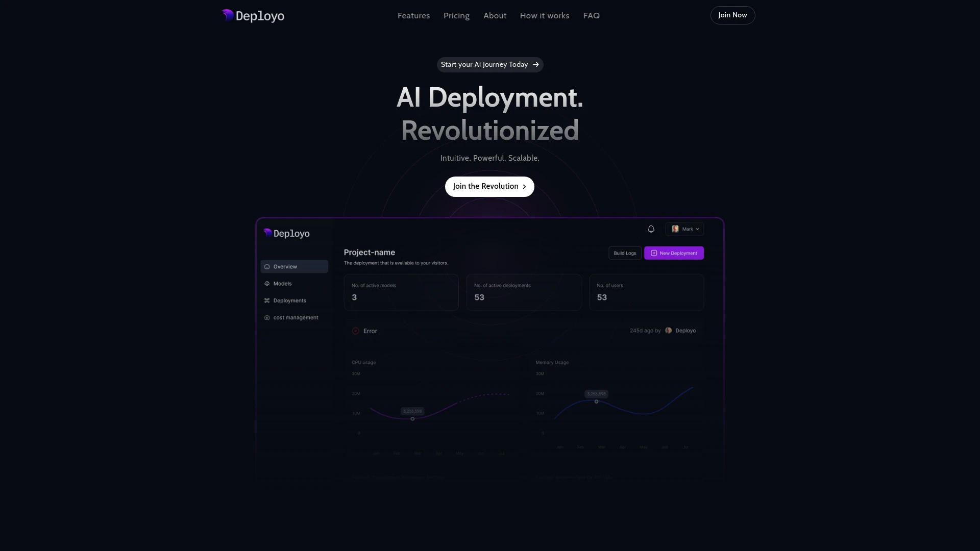
Task: Click the Start your AI Journey Today link
Action: pyautogui.click(x=489, y=64)
